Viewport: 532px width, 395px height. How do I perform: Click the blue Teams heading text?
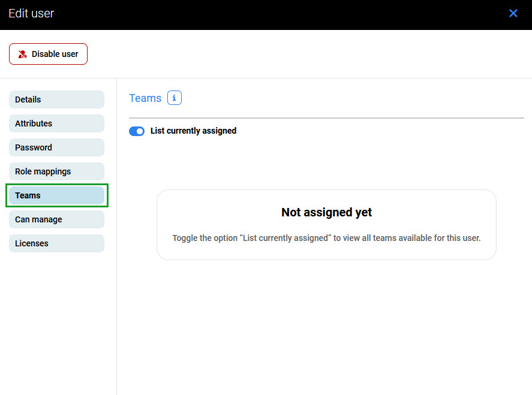[x=145, y=98]
